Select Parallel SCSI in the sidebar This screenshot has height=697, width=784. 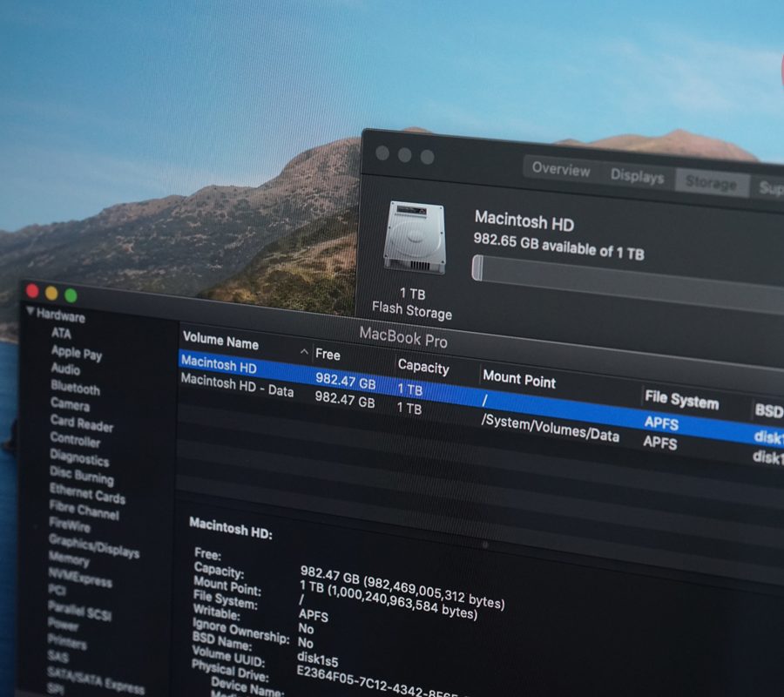[79, 610]
